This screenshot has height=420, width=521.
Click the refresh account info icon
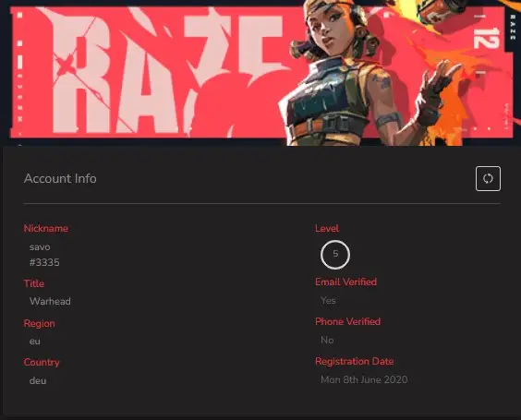pos(488,179)
